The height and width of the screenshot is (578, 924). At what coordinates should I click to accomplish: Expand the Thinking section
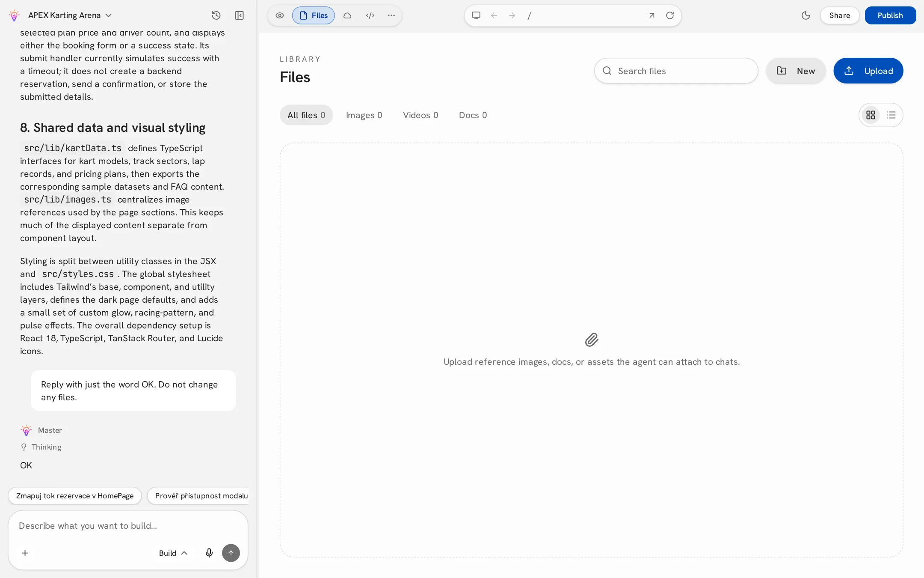41,447
